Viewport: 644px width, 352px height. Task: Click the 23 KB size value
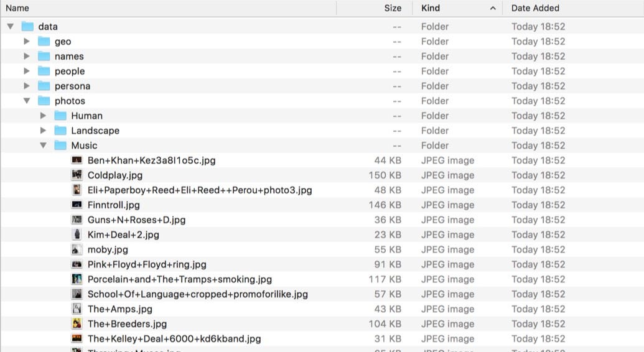[388, 235]
